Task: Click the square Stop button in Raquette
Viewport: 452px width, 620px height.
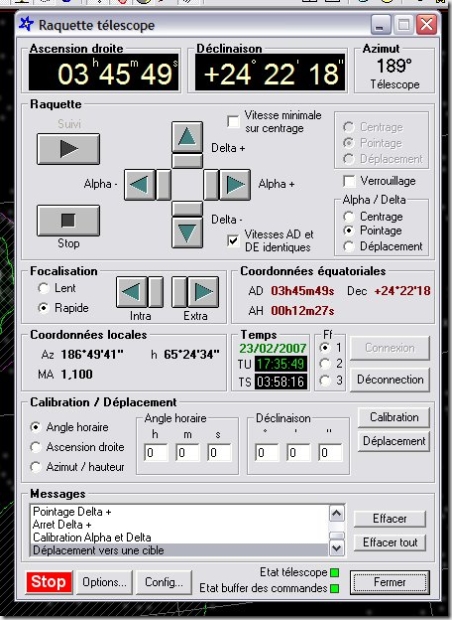Action: pyautogui.click(x=68, y=221)
